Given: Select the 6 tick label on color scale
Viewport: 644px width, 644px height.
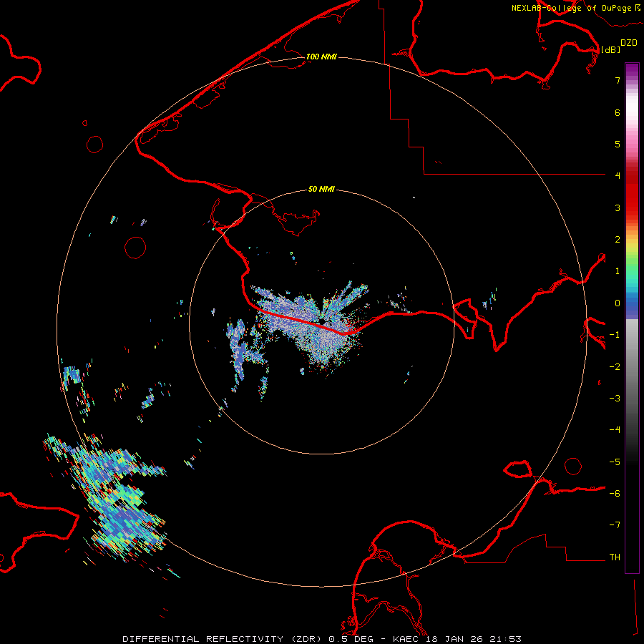Looking at the screenshot, I should point(618,112).
